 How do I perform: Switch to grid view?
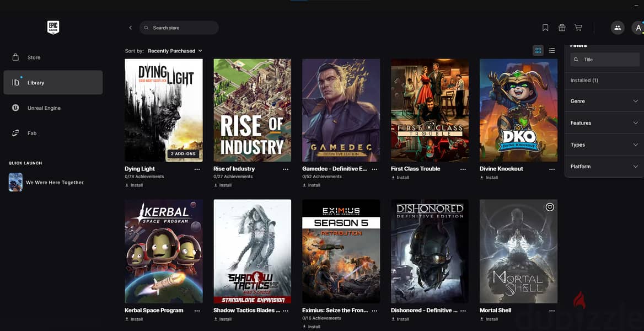point(538,51)
